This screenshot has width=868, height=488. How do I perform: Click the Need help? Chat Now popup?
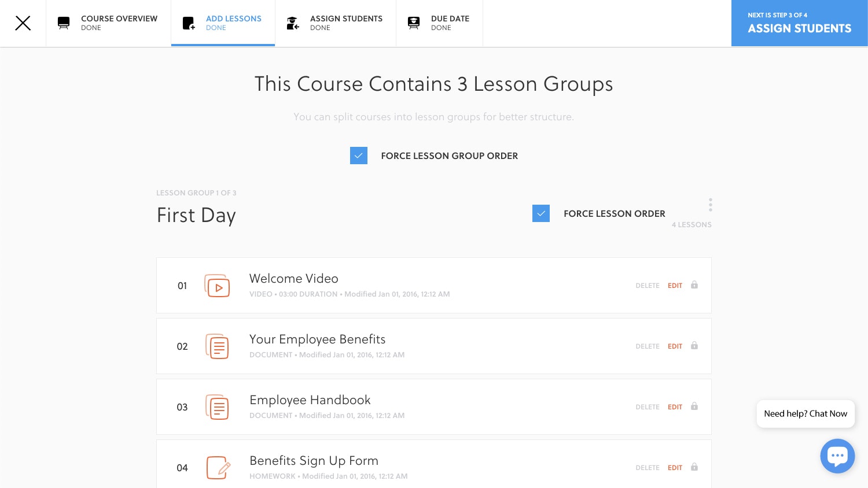806,414
